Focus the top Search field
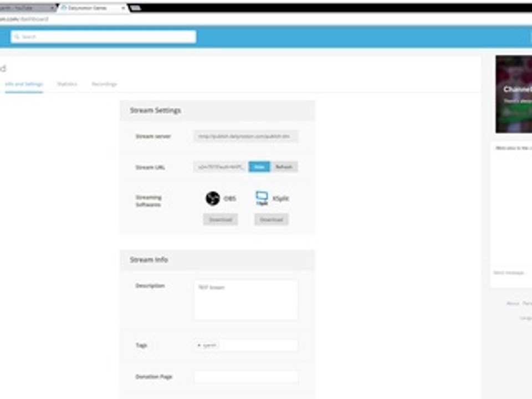 coord(104,37)
